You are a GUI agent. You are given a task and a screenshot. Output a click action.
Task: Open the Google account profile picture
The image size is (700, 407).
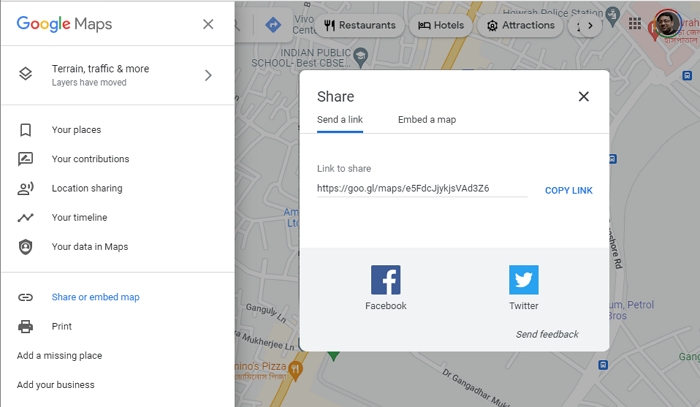point(668,23)
